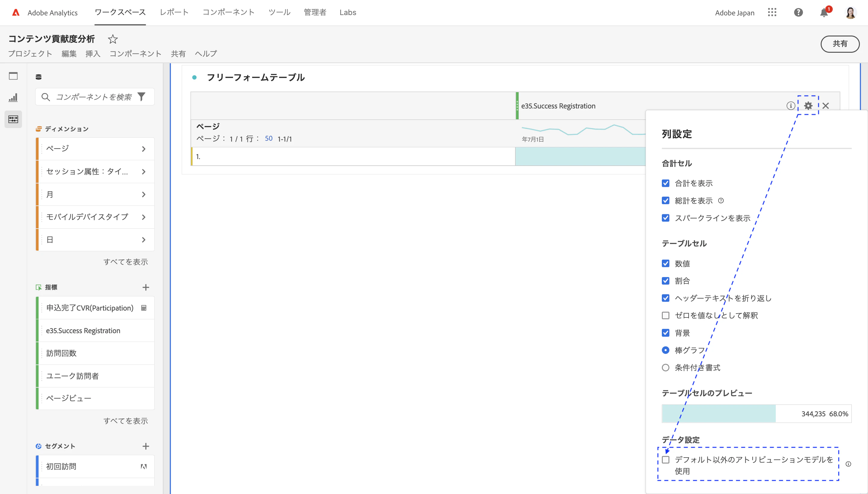868x494 pixels.
Task: Toggle ヘッダーテキストを折り返し checkbox
Action: [666, 298]
